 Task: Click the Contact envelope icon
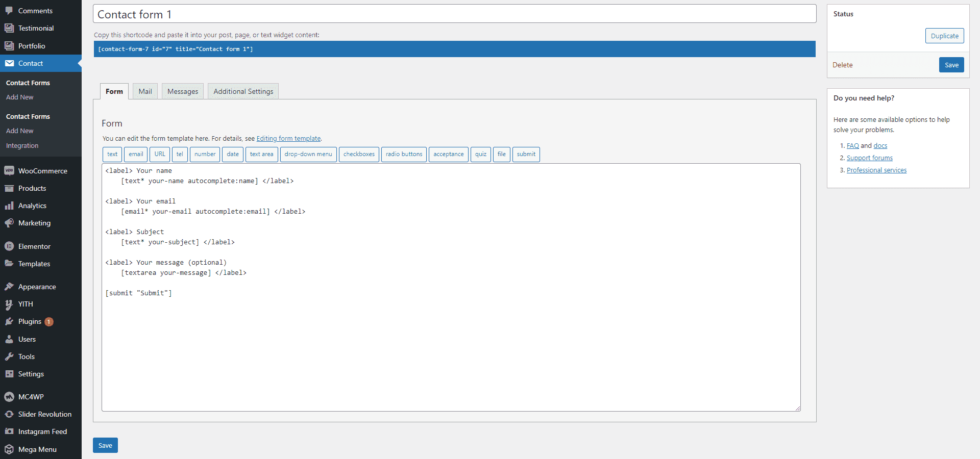tap(9, 63)
